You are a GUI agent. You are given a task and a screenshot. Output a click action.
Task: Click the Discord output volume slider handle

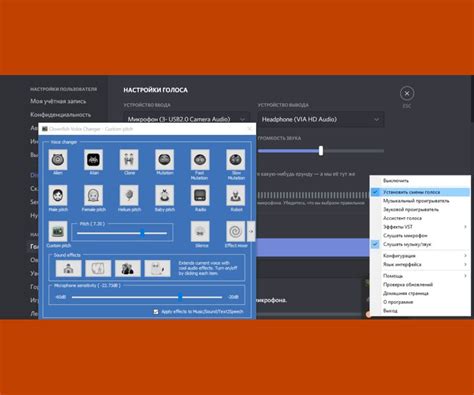(321, 151)
